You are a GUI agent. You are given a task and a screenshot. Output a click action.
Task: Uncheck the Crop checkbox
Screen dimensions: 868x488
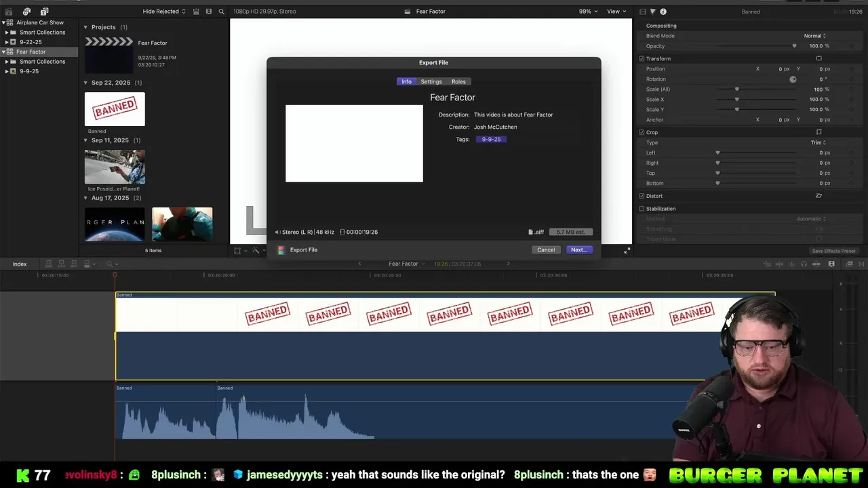point(642,132)
